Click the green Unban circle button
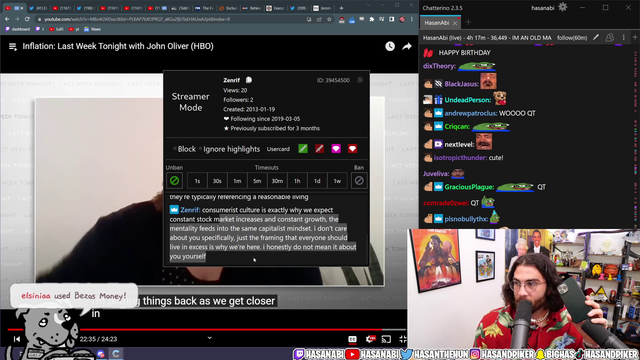The image size is (640, 360). pos(174,180)
